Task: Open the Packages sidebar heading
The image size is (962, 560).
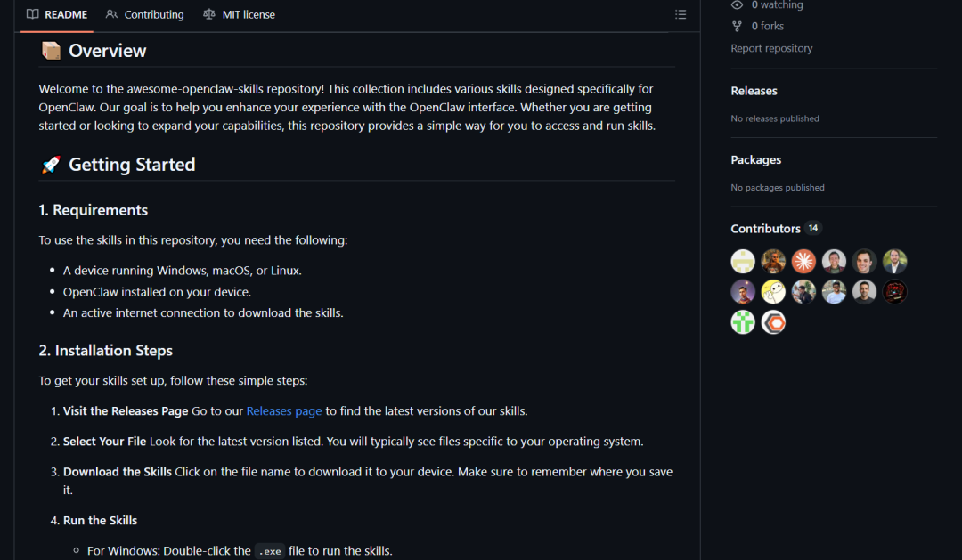Action: click(x=755, y=160)
